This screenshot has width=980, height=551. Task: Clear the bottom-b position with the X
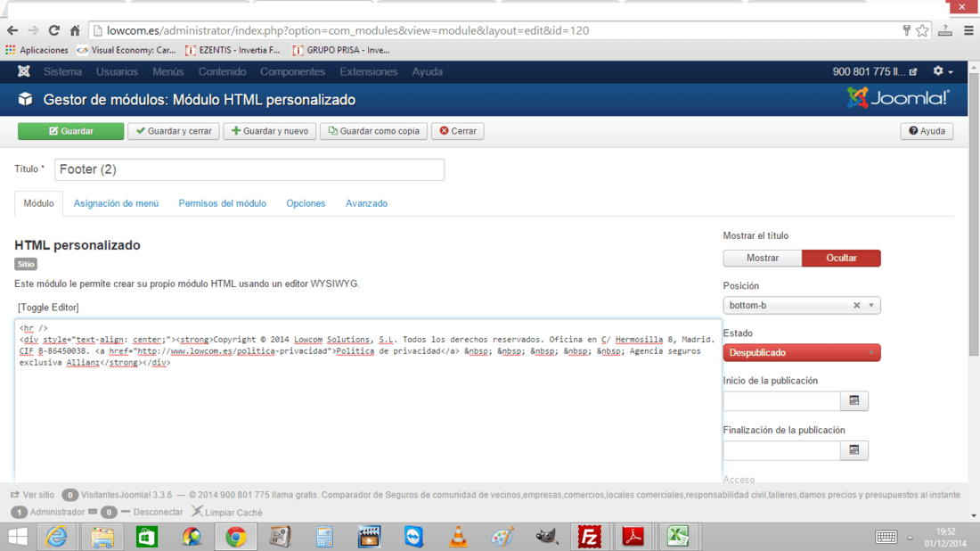point(857,305)
